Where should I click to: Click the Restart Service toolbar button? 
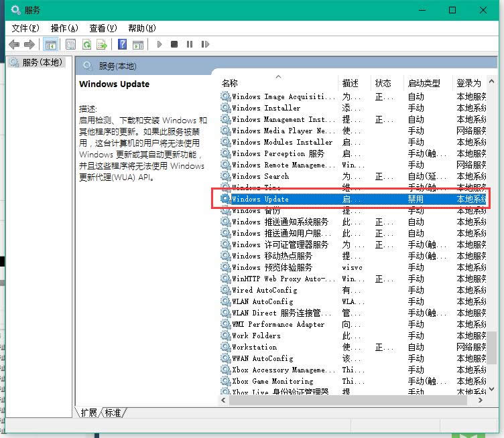[206, 45]
